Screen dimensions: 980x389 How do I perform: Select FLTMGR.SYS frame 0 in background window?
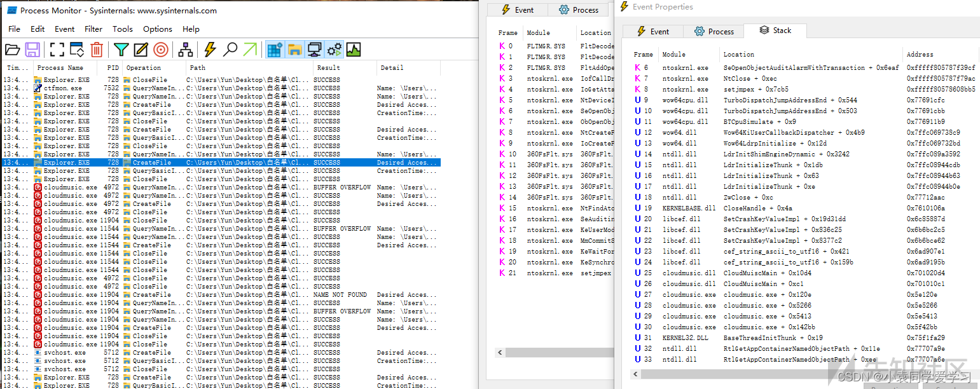point(553,46)
